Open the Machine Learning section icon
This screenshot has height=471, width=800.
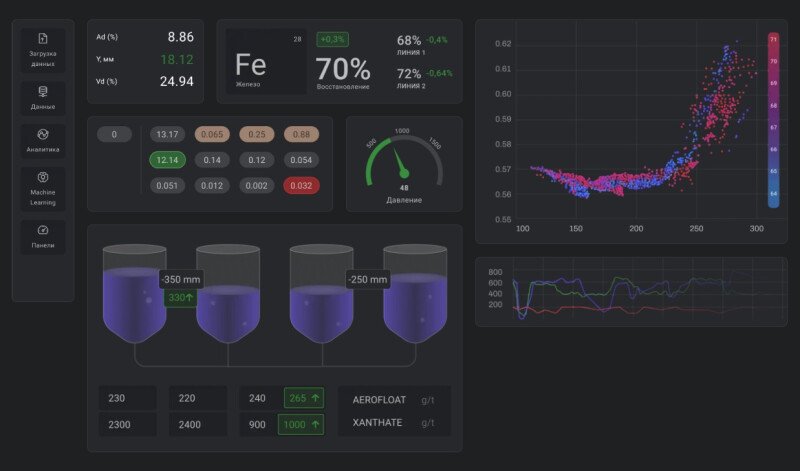(x=43, y=176)
